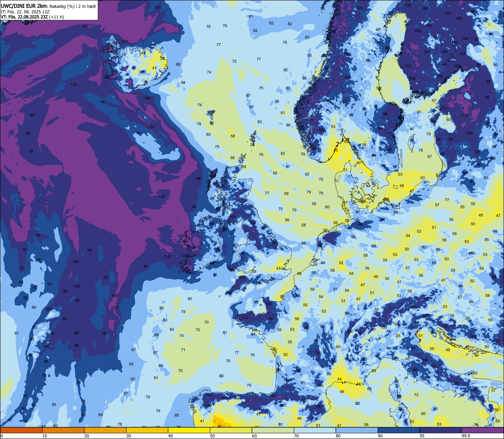Click the '95' tick label on the legend

point(422,436)
